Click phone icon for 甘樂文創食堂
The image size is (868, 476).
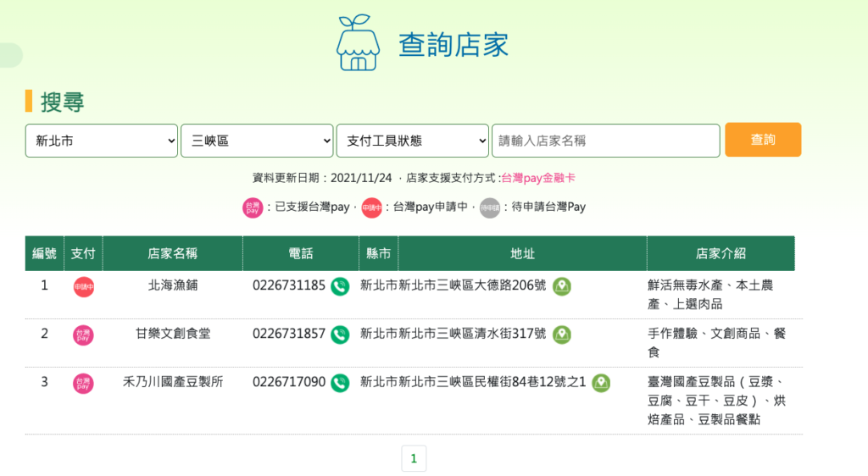(x=340, y=335)
